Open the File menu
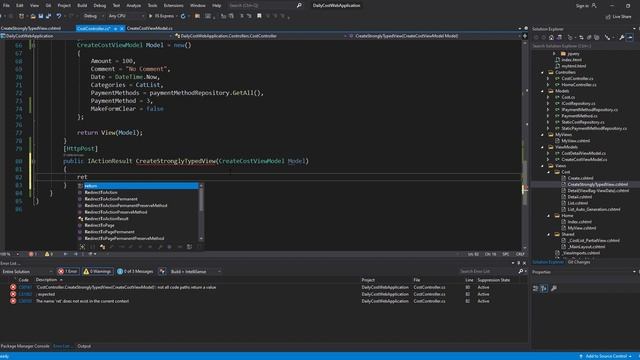The height and width of the screenshot is (360, 640). coord(6,5)
